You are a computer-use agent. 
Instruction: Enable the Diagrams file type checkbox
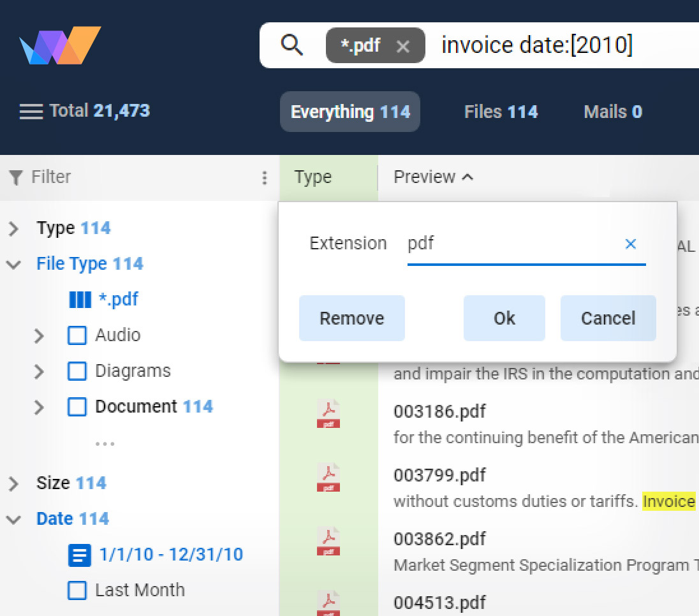coord(77,371)
